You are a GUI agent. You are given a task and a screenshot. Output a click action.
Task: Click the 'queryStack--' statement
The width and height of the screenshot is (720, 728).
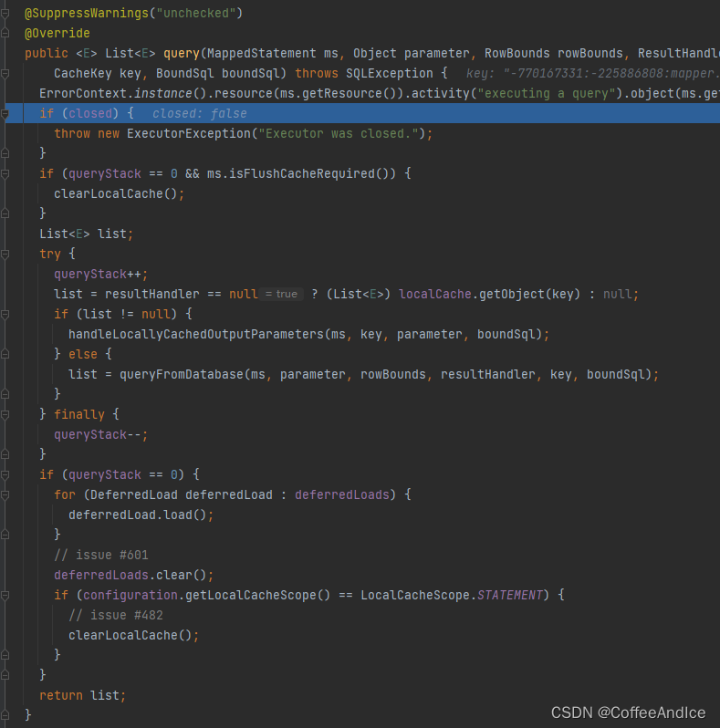tap(100, 434)
